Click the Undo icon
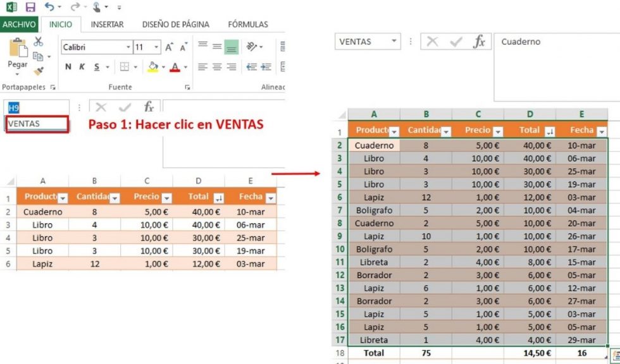Screen dimensions: 620x364 (x=49, y=6)
